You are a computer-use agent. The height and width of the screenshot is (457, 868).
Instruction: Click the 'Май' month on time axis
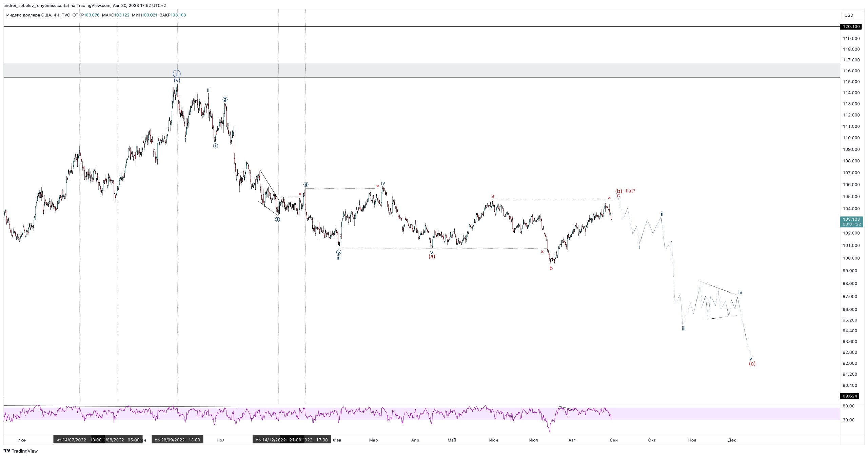(452, 440)
